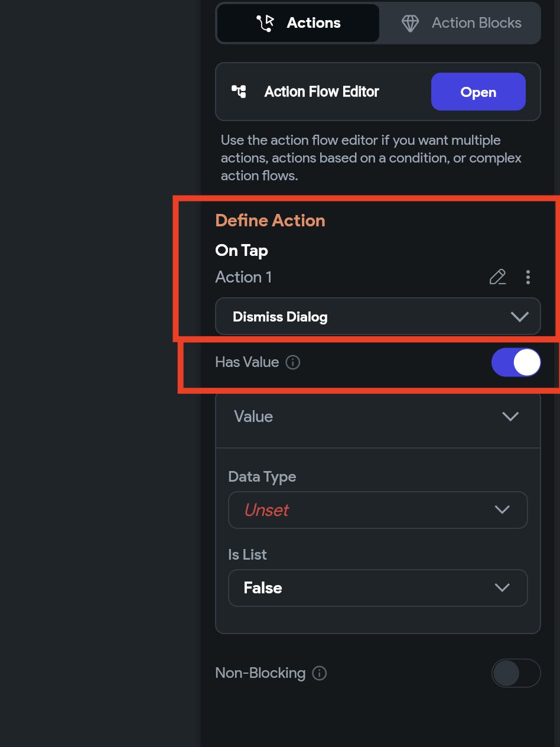This screenshot has height=747, width=560.
Task: Open the three-dot menu for Action 1
Action: pos(528,277)
